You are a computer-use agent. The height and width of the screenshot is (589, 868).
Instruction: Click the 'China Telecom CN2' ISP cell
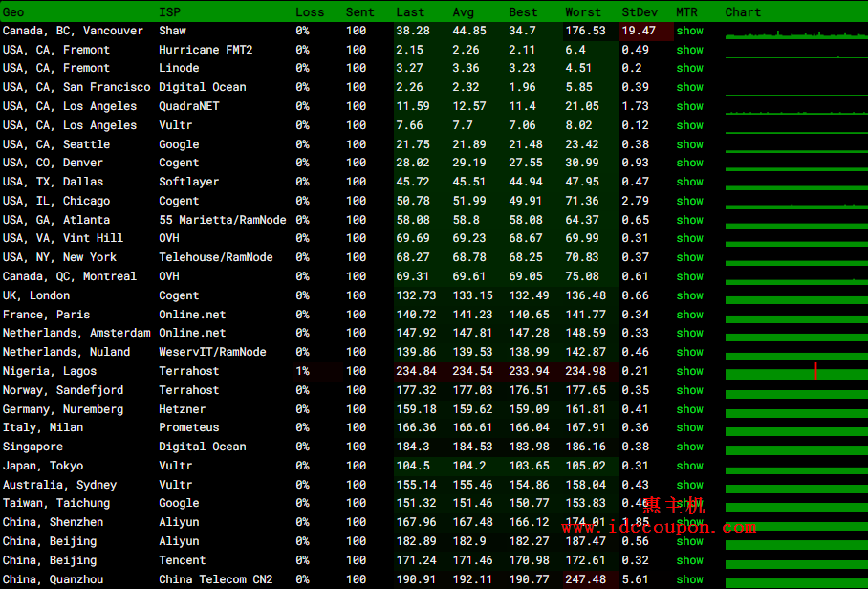click(216, 579)
